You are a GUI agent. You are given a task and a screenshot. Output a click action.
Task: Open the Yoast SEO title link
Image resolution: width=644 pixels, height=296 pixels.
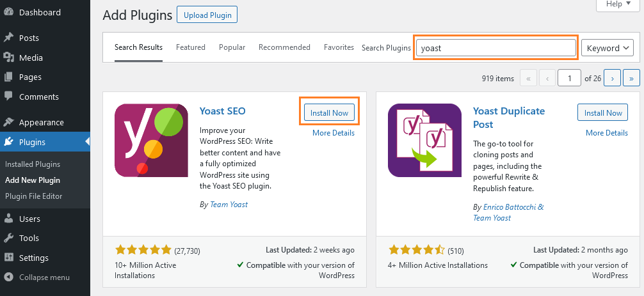point(222,111)
